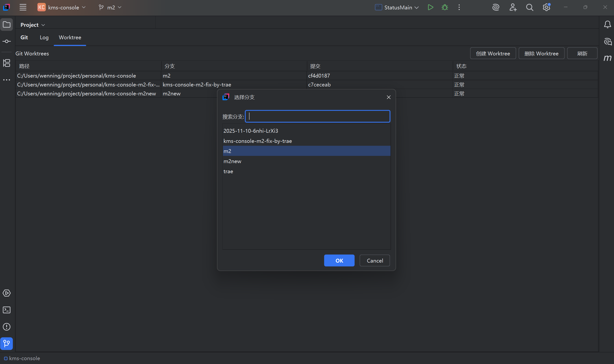
Task: Select m2new in branch dialog list
Action: click(x=306, y=161)
